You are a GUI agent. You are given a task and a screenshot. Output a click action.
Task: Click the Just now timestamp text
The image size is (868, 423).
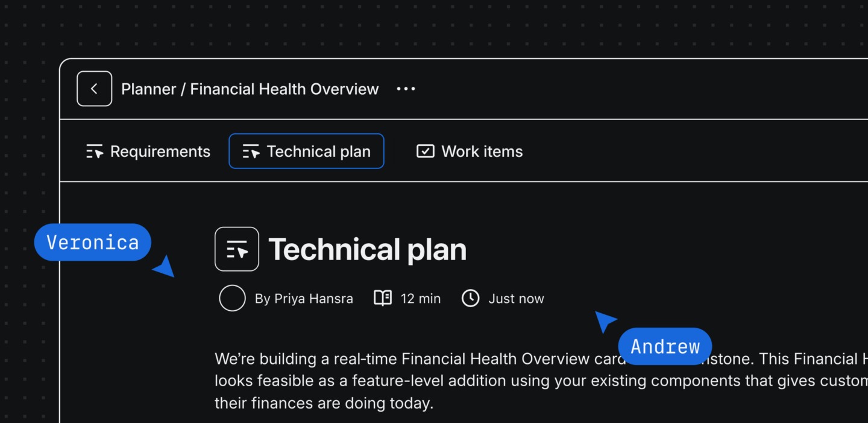pyautogui.click(x=516, y=299)
